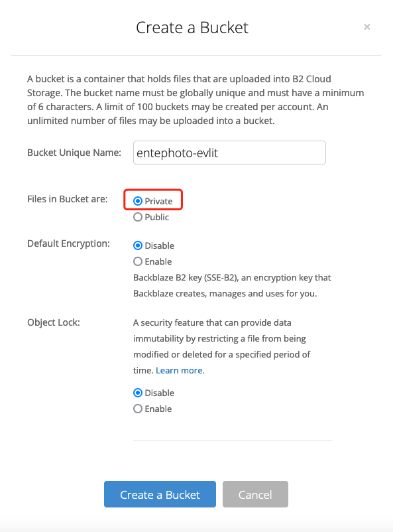Open the Learn more link about Object Lock
This screenshot has width=393, height=532.
(x=180, y=370)
